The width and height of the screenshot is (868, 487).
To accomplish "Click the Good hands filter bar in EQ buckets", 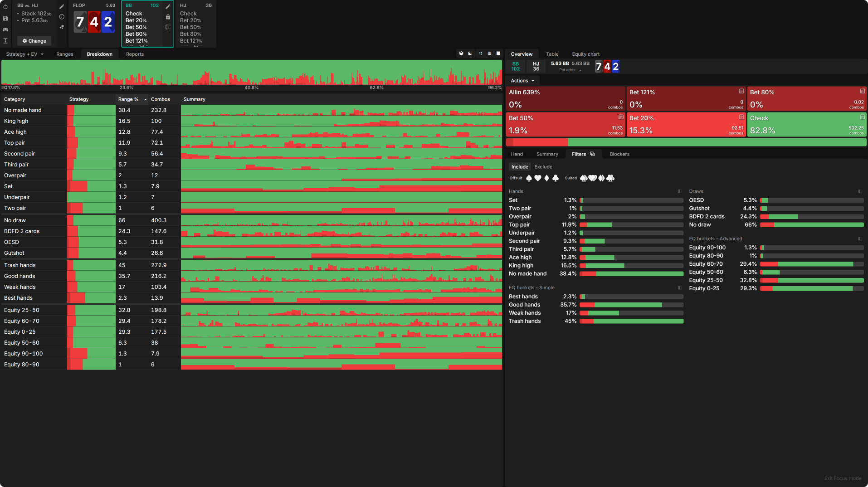I will click(x=631, y=305).
